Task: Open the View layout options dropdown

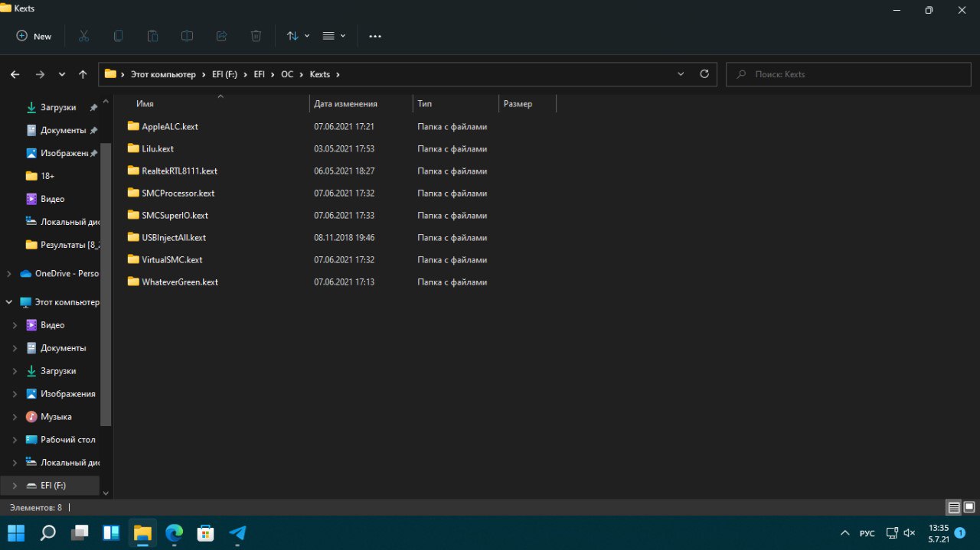Action: point(334,36)
